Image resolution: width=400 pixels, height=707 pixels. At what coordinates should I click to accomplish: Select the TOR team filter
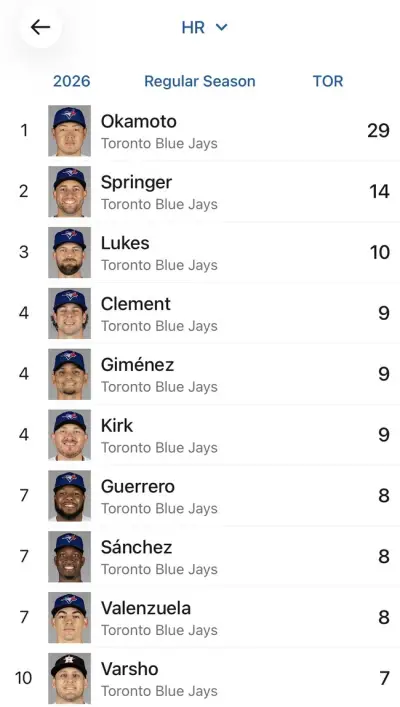point(328,81)
